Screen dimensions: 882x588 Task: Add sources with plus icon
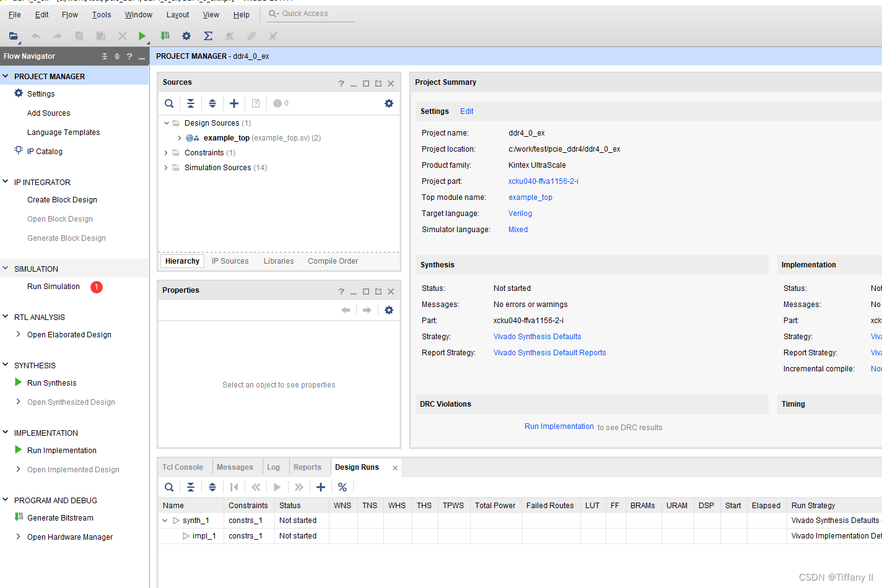tap(234, 103)
